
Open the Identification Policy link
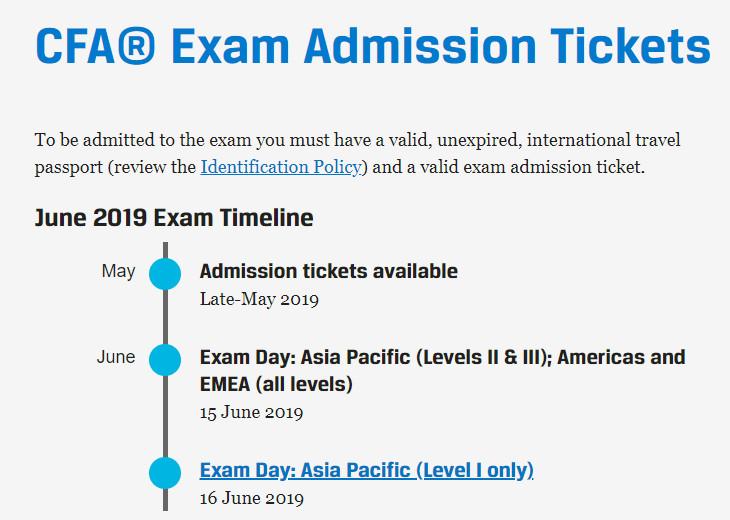(x=281, y=167)
